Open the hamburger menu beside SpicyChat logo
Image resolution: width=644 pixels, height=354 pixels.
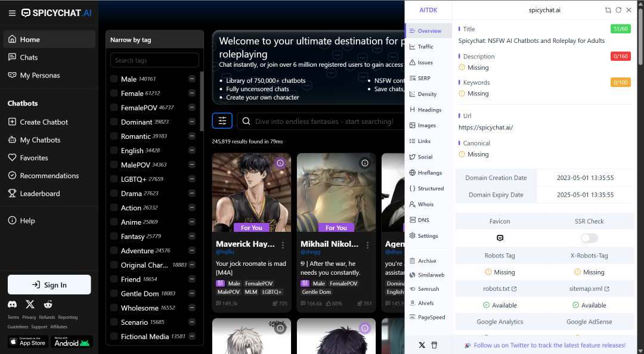point(13,13)
